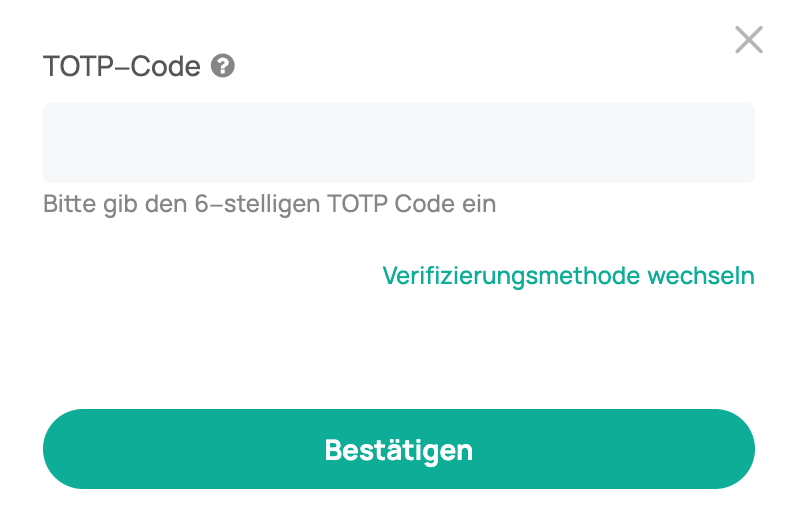
Task: Open help tooltip next to TOTP-Code
Action: [223, 67]
